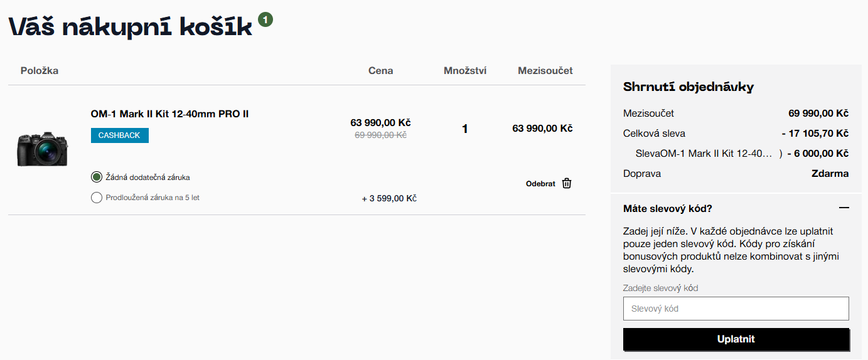This screenshot has height=360, width=868.
Task: Click the 'Množství' column header
Action: pyautogui.click(x=465, y=71)
